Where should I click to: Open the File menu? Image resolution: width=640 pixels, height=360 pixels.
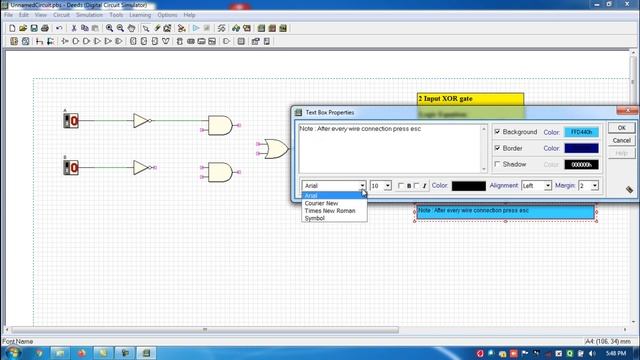[9, 15]
